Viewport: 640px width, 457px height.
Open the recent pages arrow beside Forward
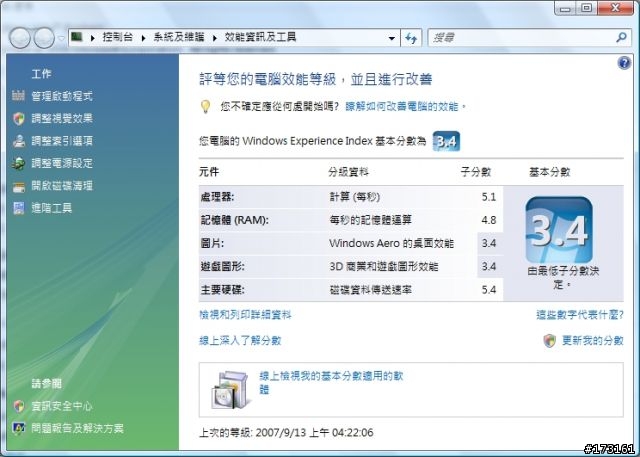pyautogui.click(x=61, y=38)
